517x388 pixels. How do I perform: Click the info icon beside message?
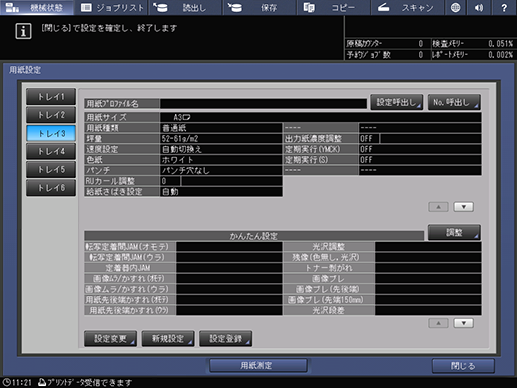tap(23, 31)
